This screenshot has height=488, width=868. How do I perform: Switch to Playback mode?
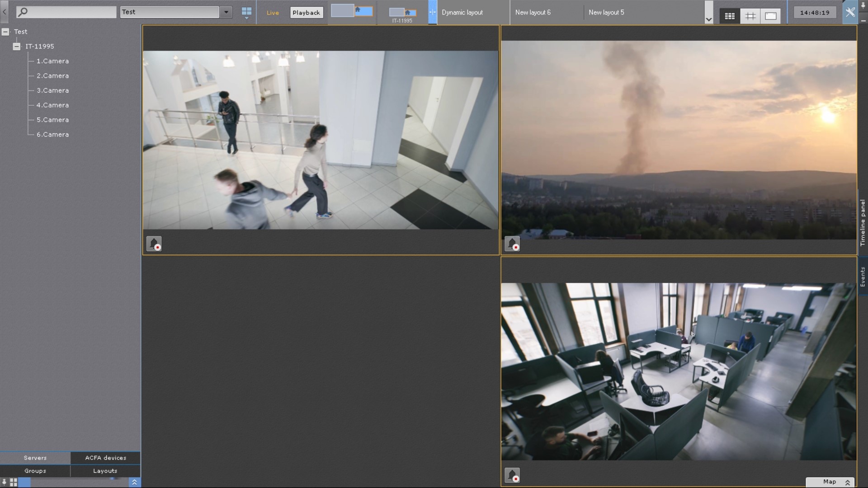306,13
